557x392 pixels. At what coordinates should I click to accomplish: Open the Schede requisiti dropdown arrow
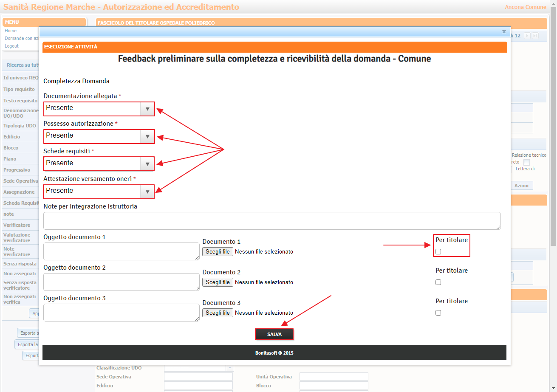(147, 164)
